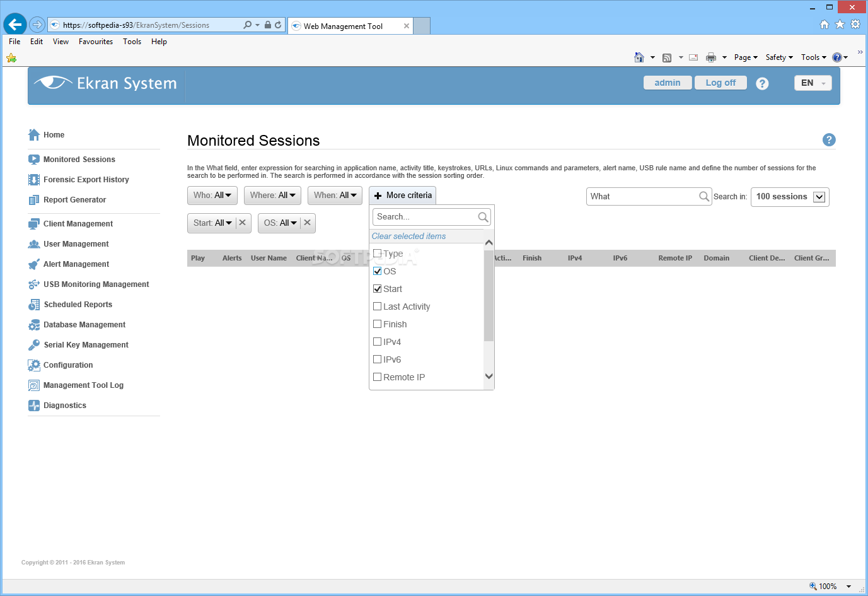Click the browser print icon
The height and width of the screenshot is (596, 868).
coord(711,57)
